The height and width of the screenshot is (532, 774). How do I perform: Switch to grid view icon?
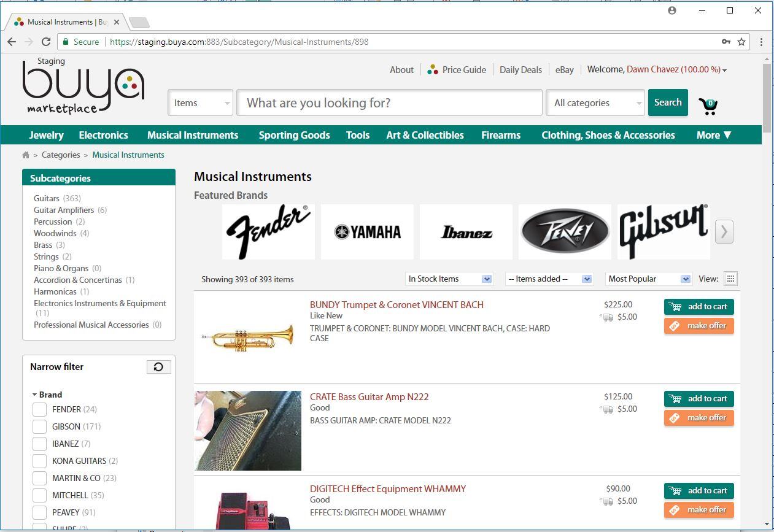coord(730,279)
